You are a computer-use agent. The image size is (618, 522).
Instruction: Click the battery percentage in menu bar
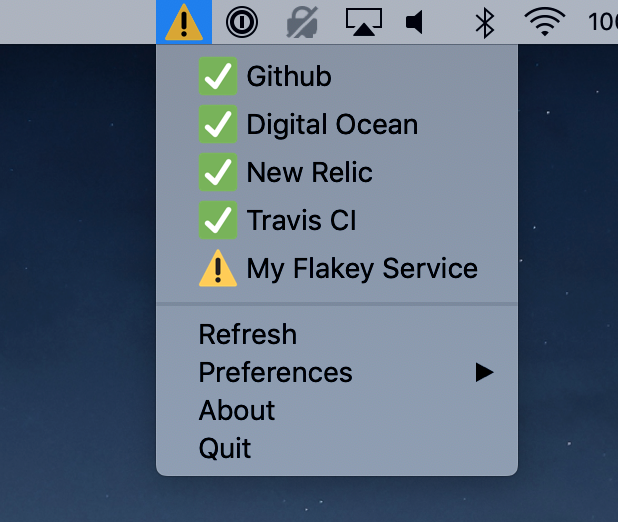click(x=603, y=22)
